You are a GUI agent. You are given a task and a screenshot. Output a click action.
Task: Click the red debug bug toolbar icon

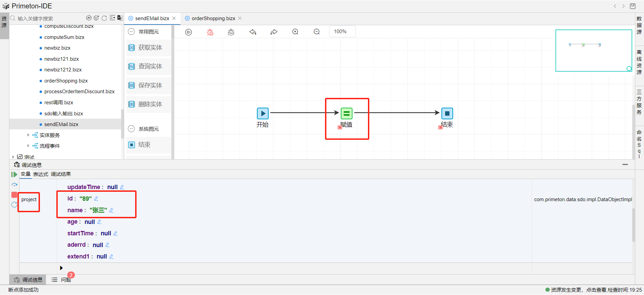(x=210, y=32)
